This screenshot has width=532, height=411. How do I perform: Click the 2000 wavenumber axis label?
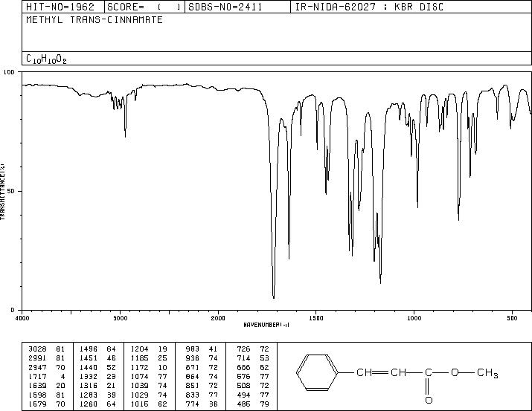[x=218, y=318]
